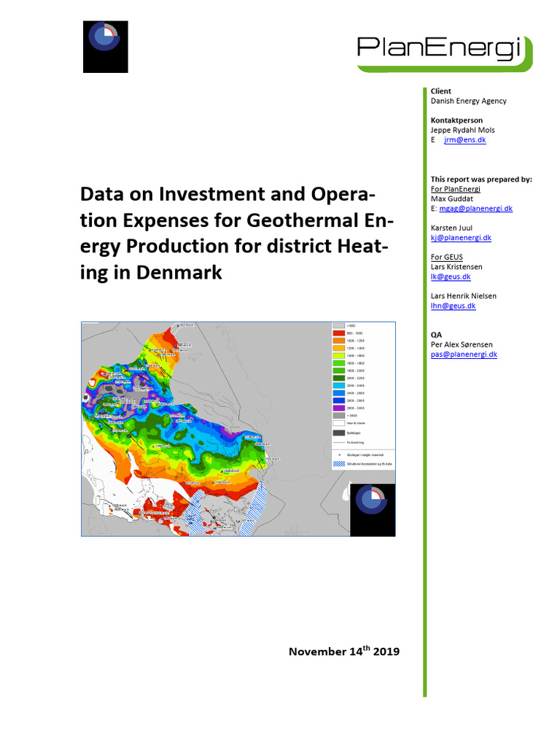Click the geothermal depth map of Denmark
This screenshot has height=747, width=560.
click(238, 429)
